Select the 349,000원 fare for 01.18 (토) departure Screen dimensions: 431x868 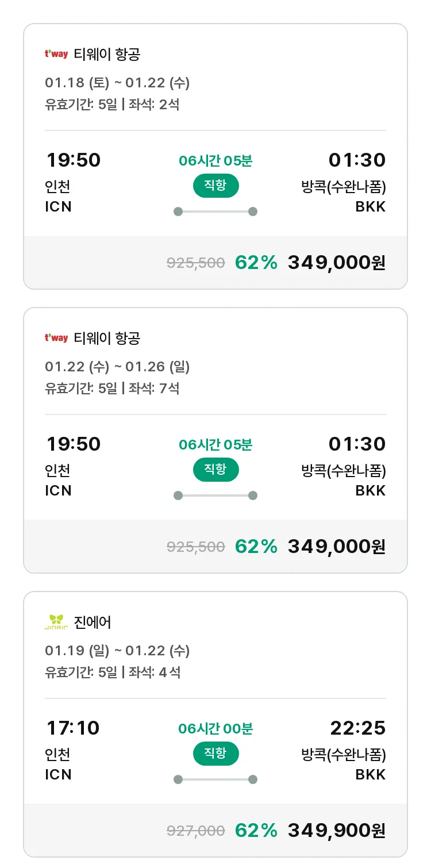(336, 263)
